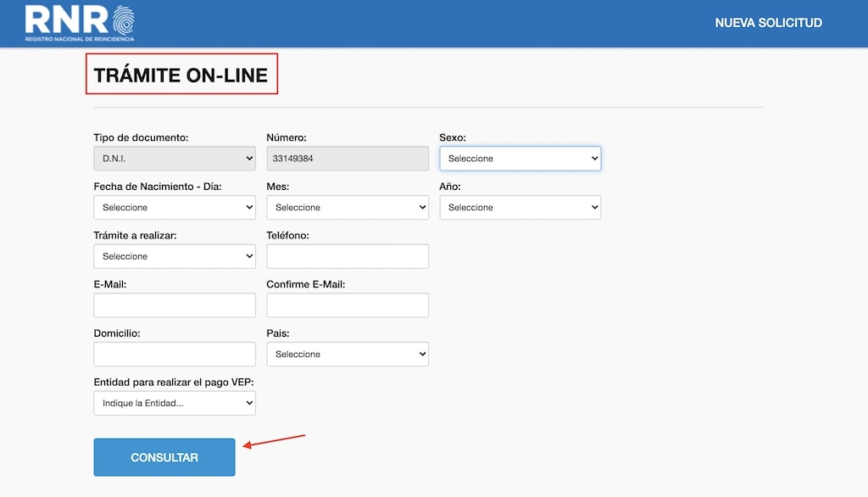This screenshot has height=497, width=868.
Task: Click the Teléfono input field
Action: 347,256
